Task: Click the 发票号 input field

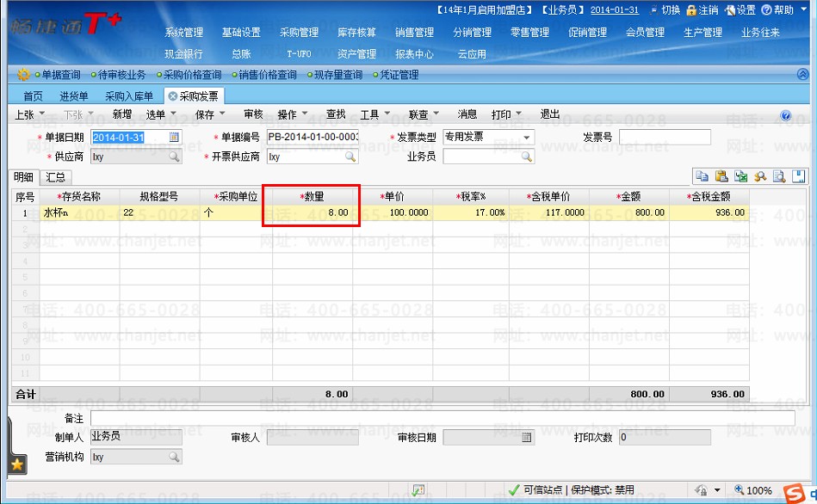Action: [x=665, y=138]
